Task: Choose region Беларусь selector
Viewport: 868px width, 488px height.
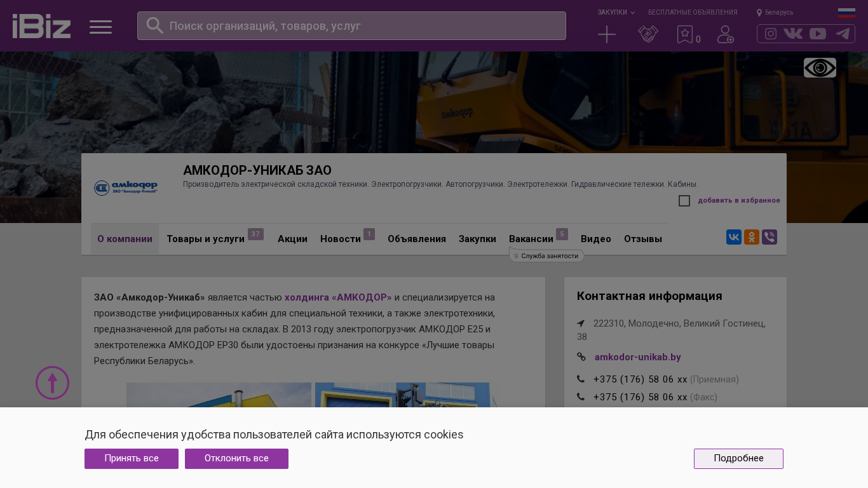Action: tap(775, 12)
